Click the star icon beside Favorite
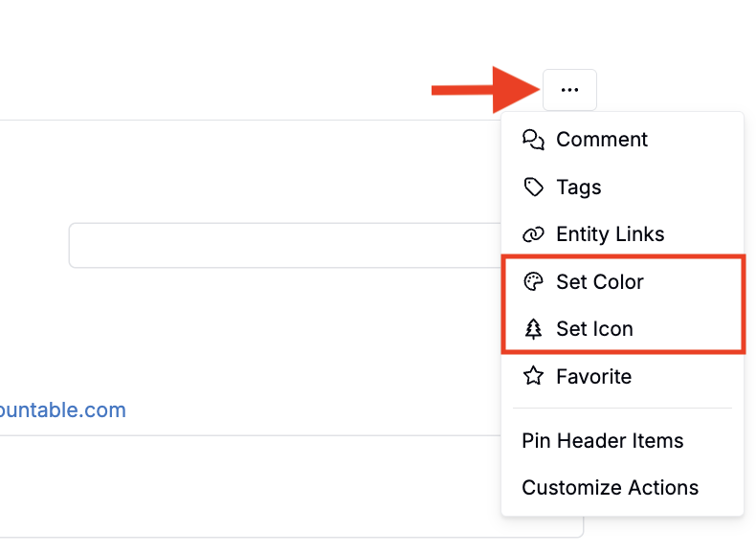 pyautogui.click(x=533, y=377)
